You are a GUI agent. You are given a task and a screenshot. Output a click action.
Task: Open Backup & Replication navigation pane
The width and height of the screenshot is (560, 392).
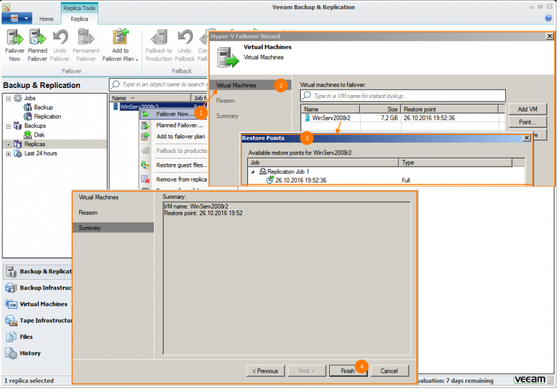tap(39, 272)
